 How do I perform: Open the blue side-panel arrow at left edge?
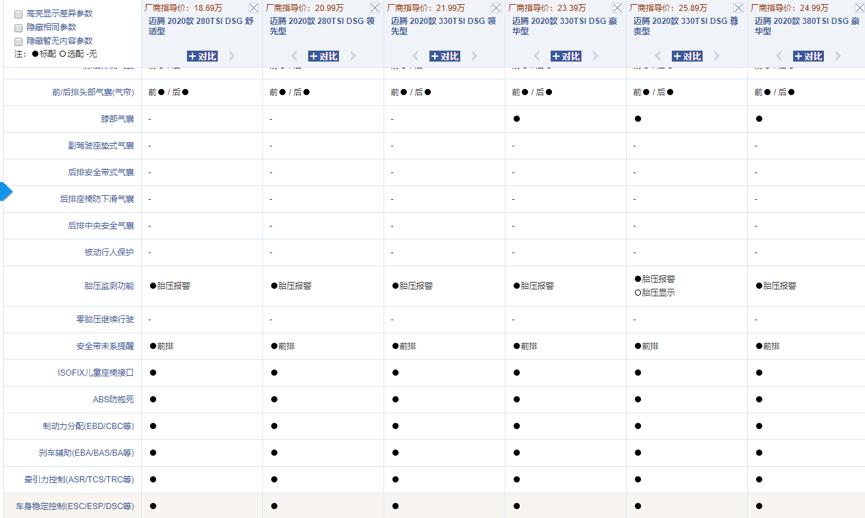(6, 191)
